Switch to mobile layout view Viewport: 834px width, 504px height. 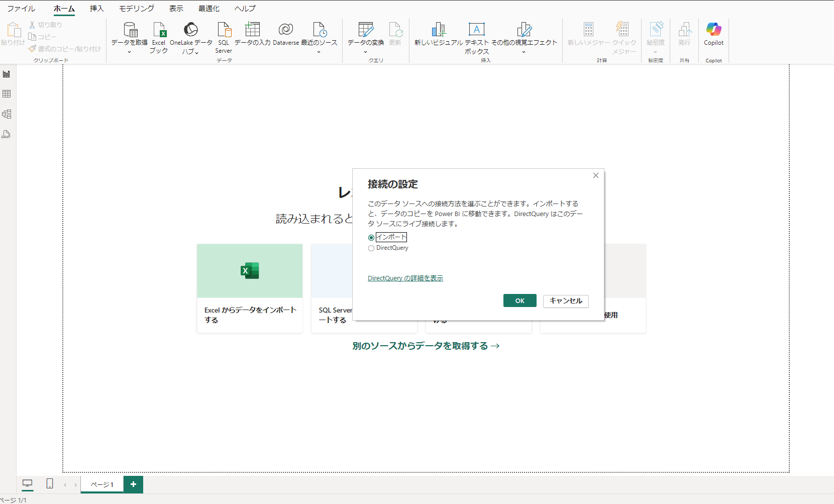pos(49,483)
